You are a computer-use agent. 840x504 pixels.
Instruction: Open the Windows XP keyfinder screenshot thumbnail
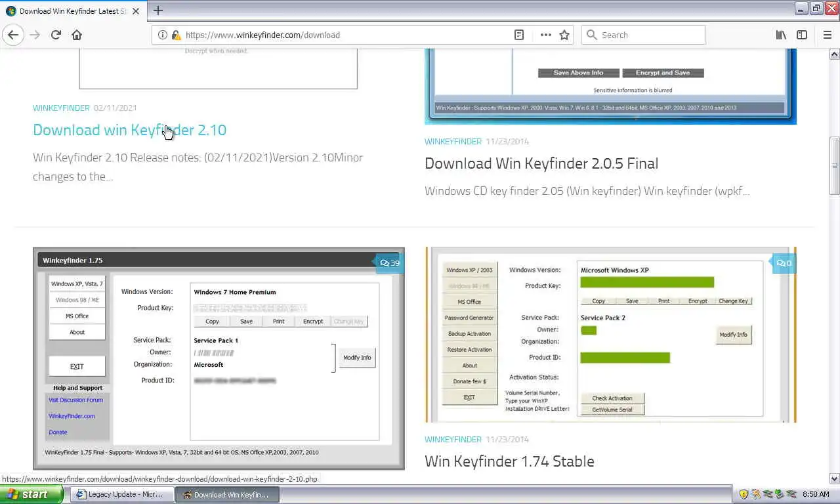click(x=610, y=335)
